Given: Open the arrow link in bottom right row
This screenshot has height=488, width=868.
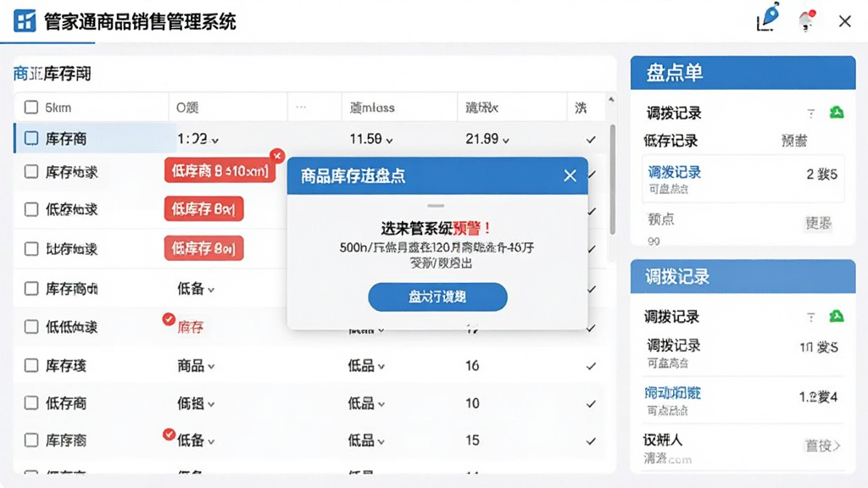Looking at the screenshot, I should 822,446.
